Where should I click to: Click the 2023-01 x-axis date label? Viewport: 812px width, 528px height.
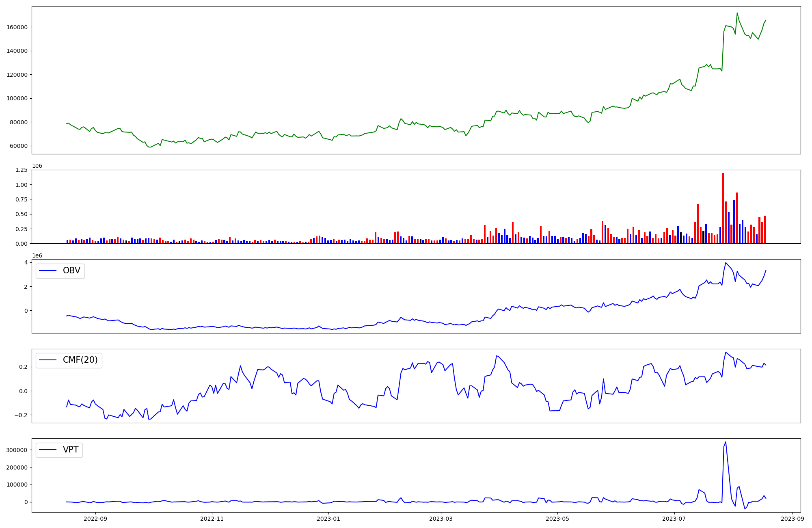tap(328, 519)
